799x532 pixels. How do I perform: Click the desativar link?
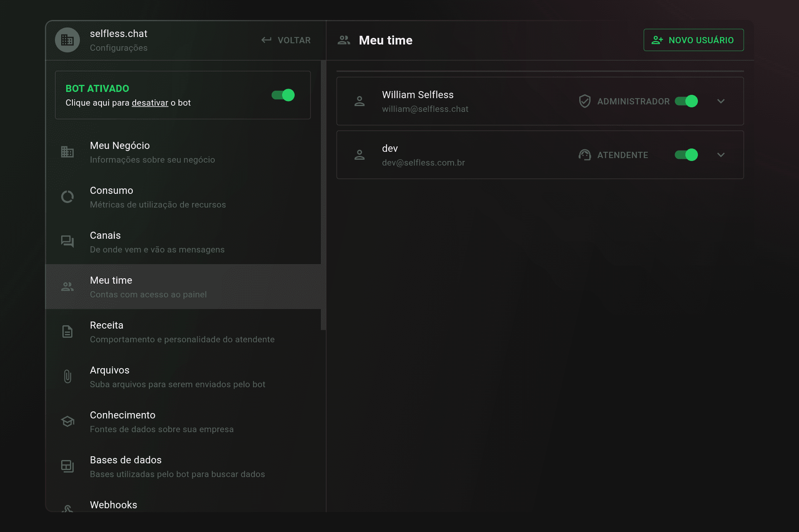150,103
